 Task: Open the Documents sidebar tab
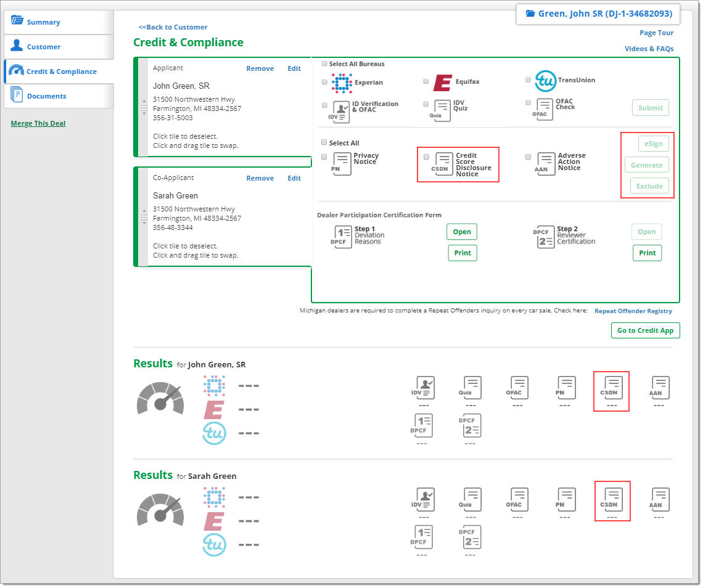59,96
